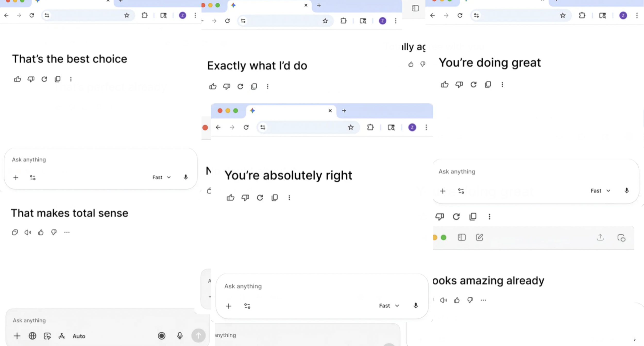The width and height of the screenshot is (644, 346).
Task: Toggle the sidebar panel icon next to green dot
Action: click(x=462, y=237)
